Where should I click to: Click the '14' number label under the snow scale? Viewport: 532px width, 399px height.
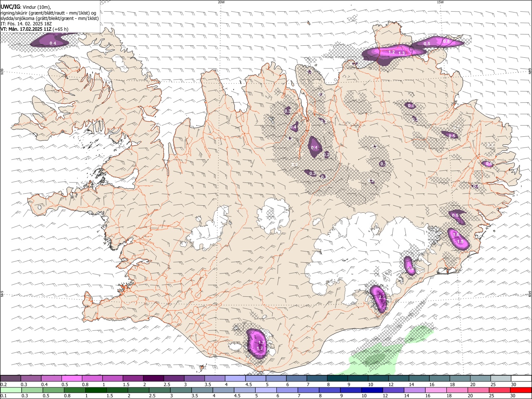click(411, 384)
